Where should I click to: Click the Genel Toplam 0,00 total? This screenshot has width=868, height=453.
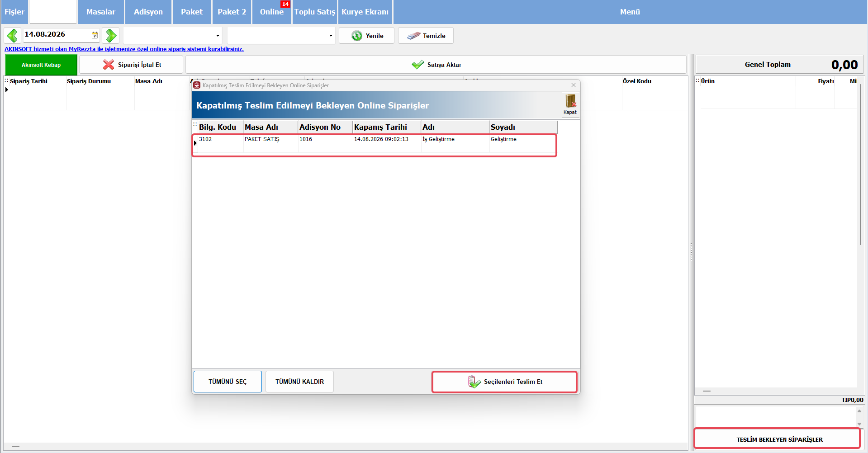pyautogui.click(x=779, y=65)
